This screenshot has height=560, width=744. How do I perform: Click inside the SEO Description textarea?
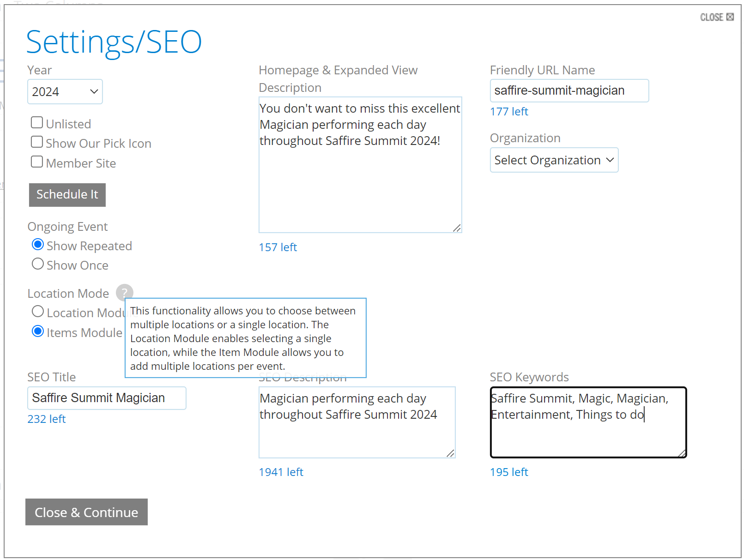357,422
